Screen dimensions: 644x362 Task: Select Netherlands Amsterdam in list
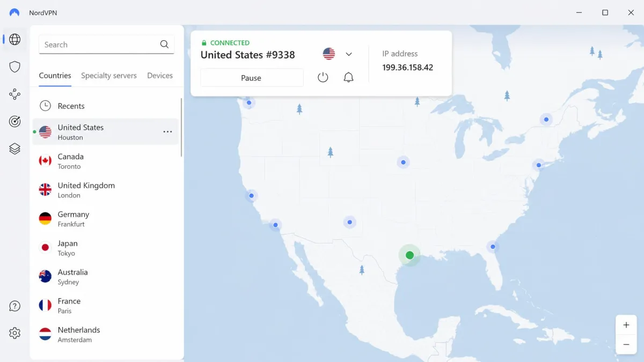point(105,335)
